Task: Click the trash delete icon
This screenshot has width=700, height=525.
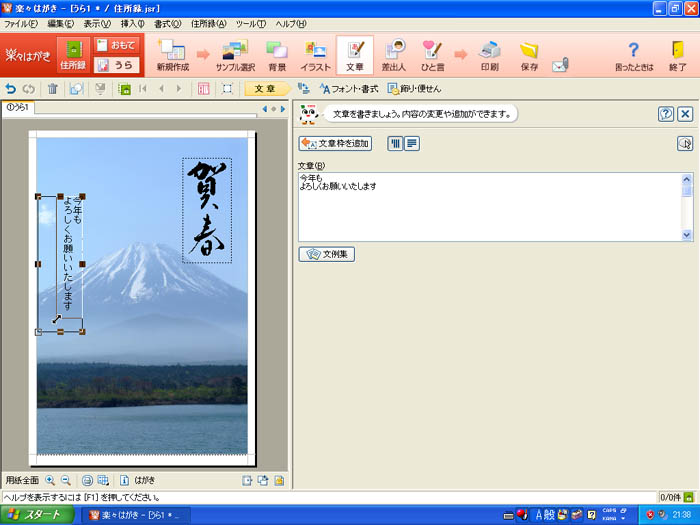Action: click(52, 89)
